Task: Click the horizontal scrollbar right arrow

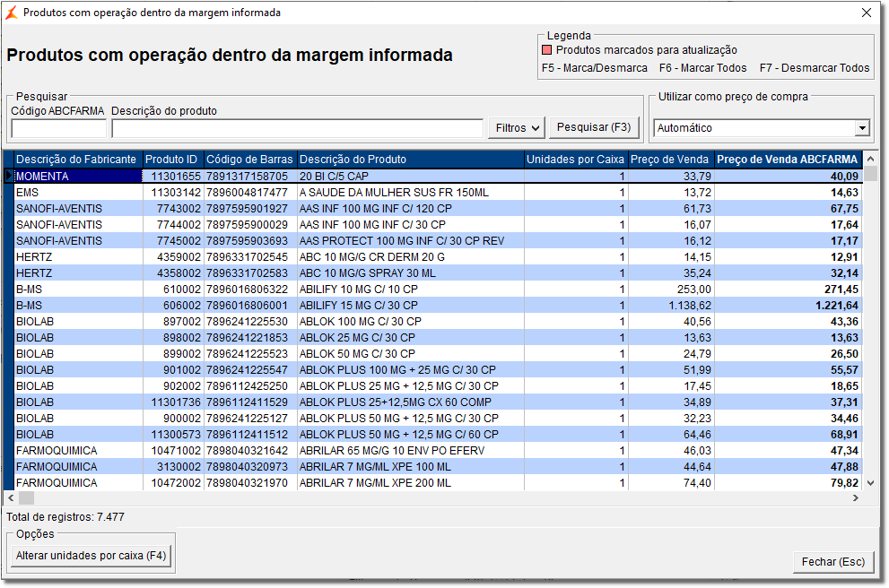Action: point(856,498)
